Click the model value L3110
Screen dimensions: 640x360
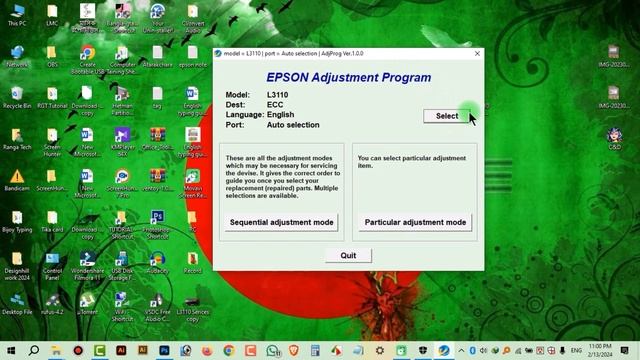(x=278, y=95)
